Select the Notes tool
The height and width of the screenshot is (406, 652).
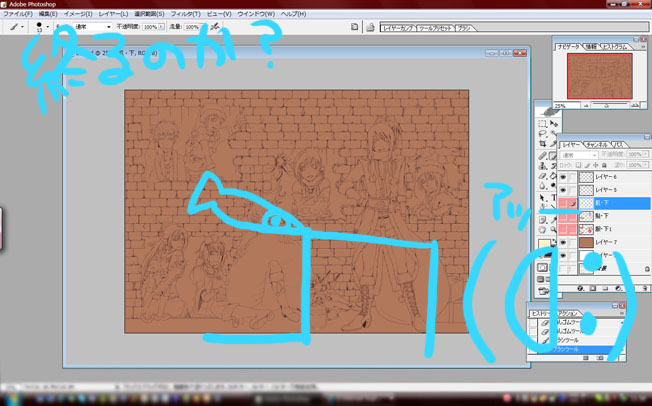point(542,219)
